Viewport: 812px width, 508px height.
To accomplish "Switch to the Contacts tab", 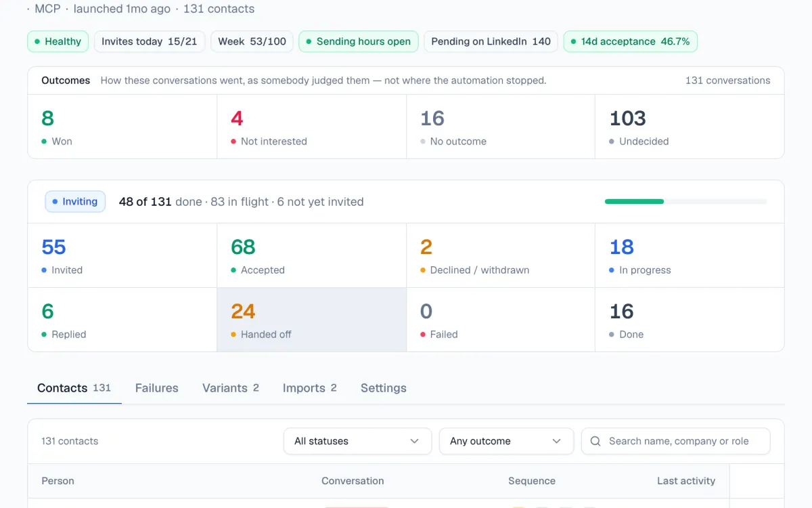I will [74, 388].
